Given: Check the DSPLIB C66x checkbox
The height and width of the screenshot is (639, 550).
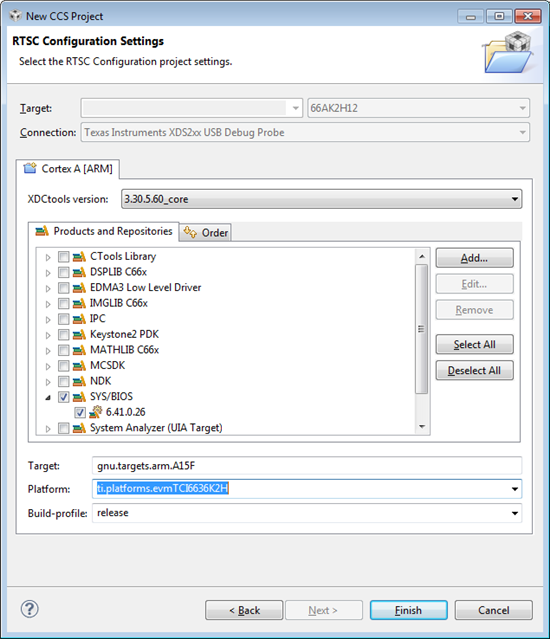Looking at the screenshot, I should coord(64,272).
